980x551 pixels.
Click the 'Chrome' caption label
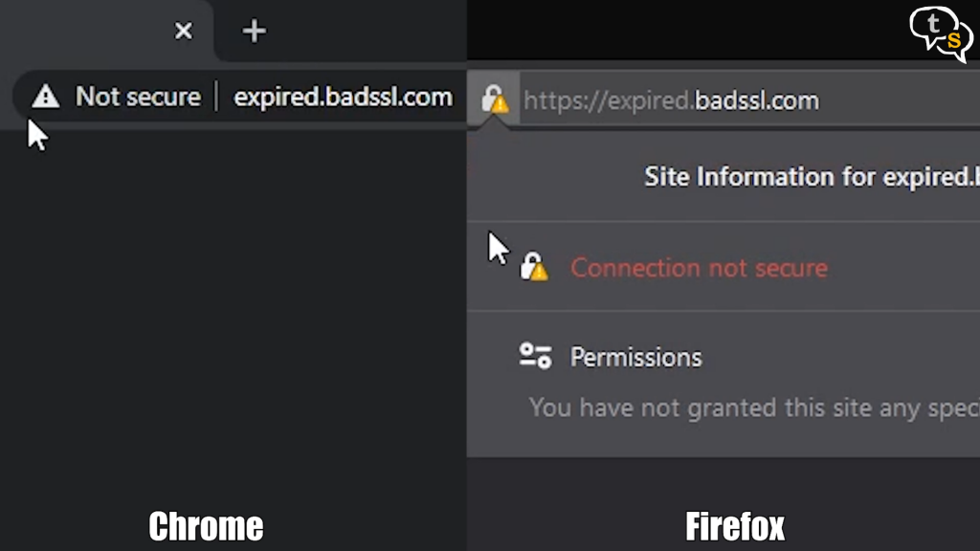(x=206, y=526)
